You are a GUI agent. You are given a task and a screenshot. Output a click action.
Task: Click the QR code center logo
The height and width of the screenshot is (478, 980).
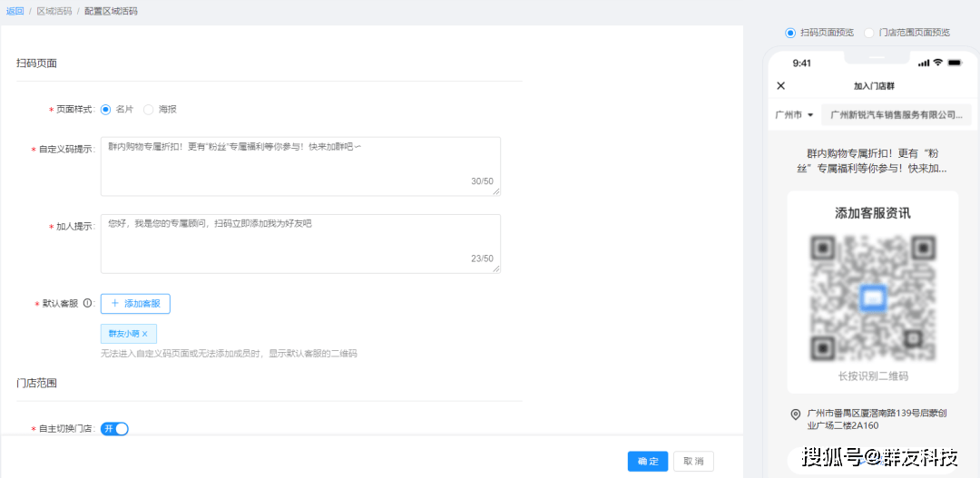point(872,298)
